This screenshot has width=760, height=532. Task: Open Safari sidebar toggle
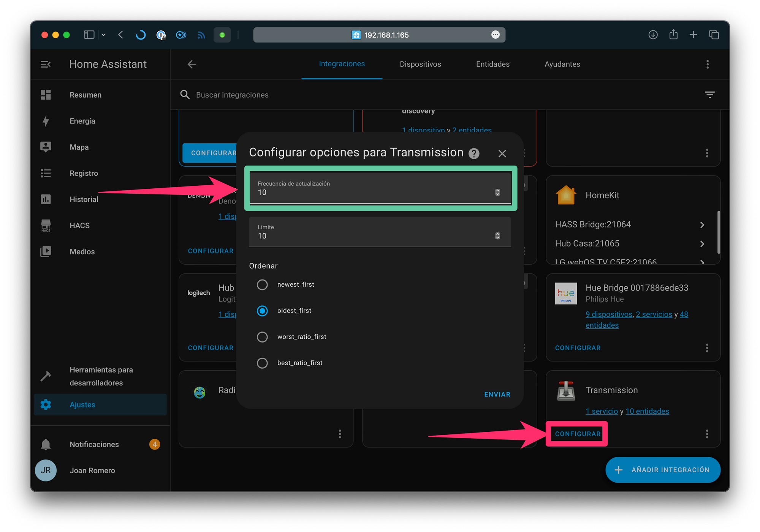[89, 35]
